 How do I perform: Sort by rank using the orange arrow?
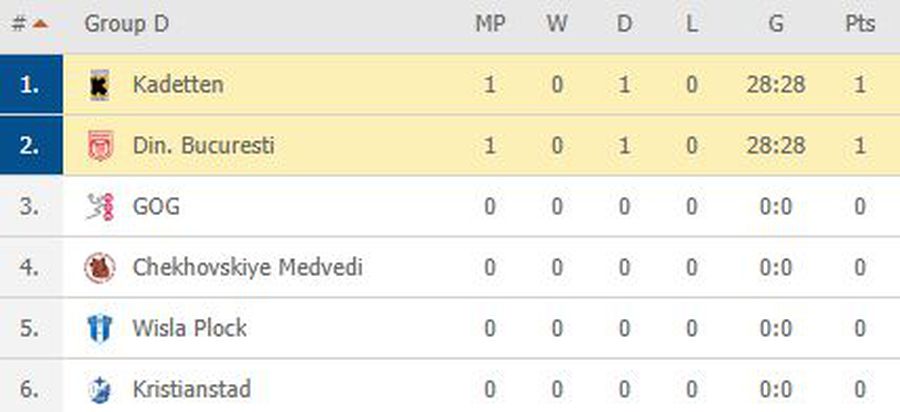point(40,24)
